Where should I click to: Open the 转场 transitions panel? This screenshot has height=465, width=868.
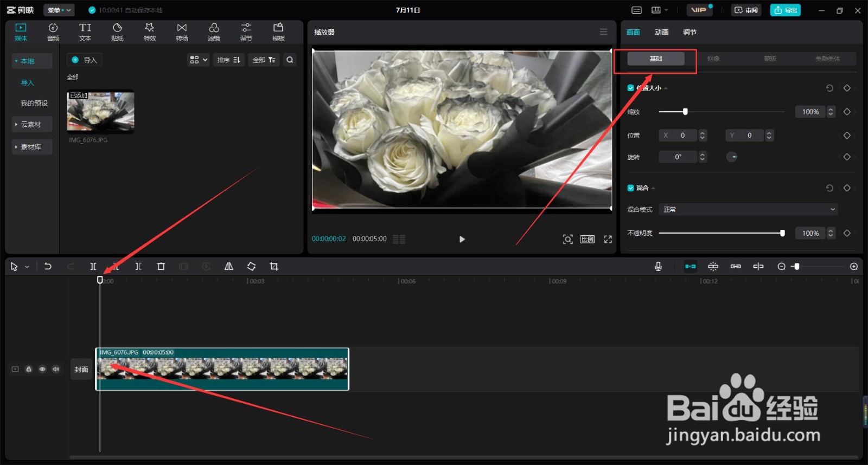(x=182, y=32)
